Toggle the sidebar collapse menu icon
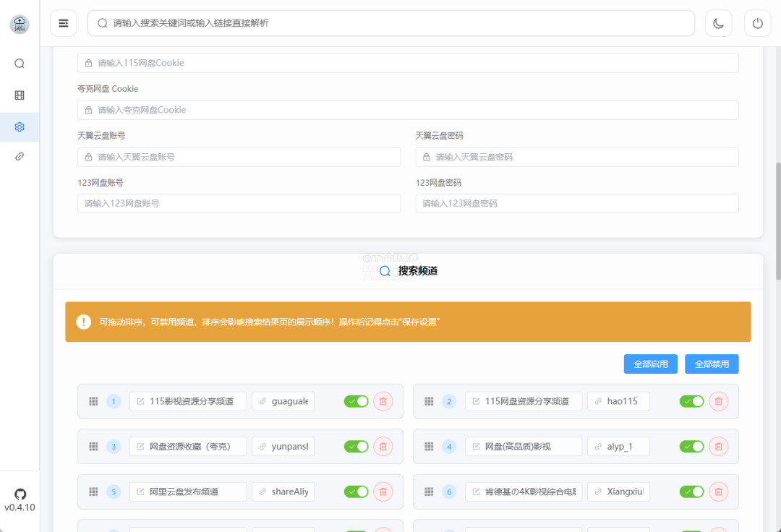Image resolution: width=781 pixels, height=532 pixels. [64, 23]
